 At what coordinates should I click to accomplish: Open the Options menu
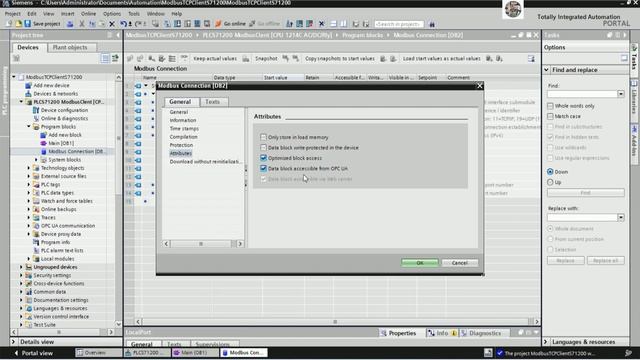(112, 13)
